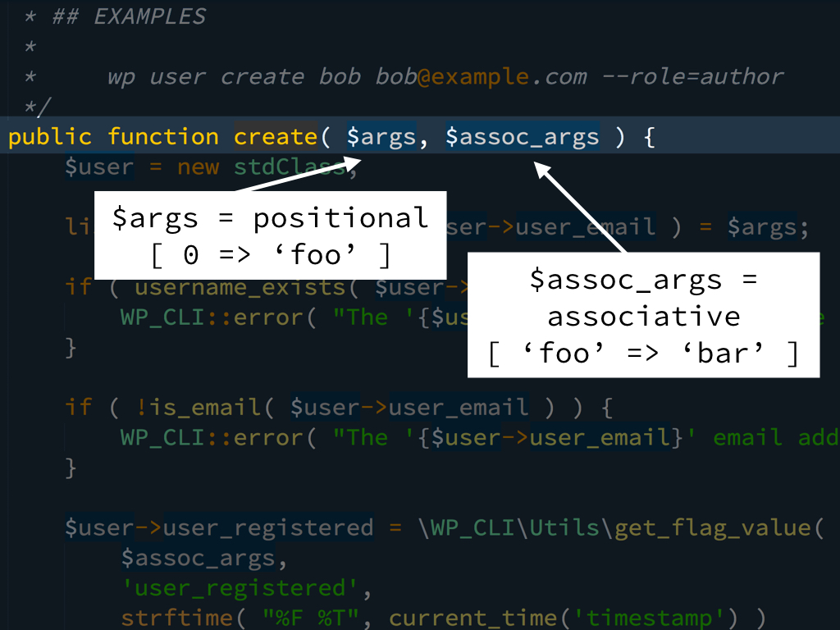
Task: Click "WP_CLI::error(" below the username_exists check
Action: 218,317
